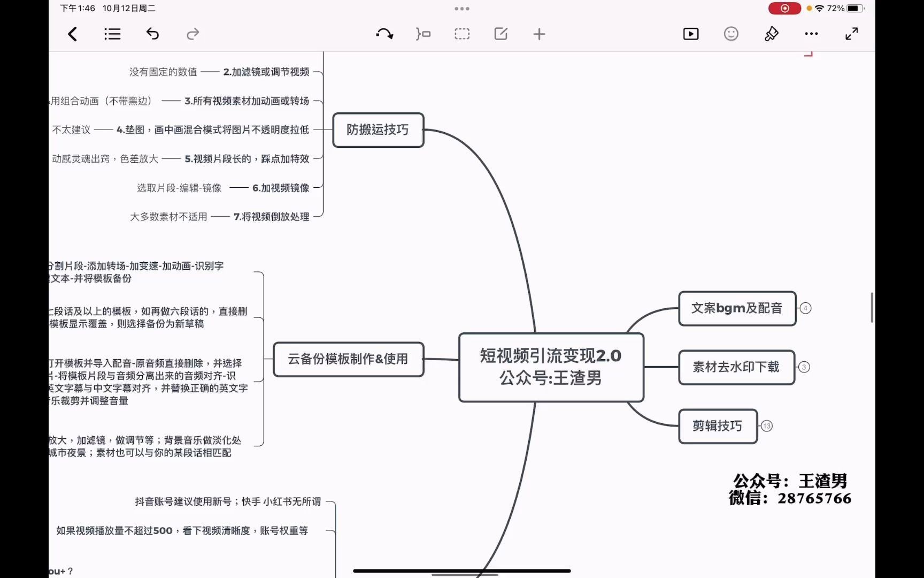Screen dimensions: 924x578
Task: Expand 剪辑技巧 with the 13 badge
Action: (x=767, y=426)
